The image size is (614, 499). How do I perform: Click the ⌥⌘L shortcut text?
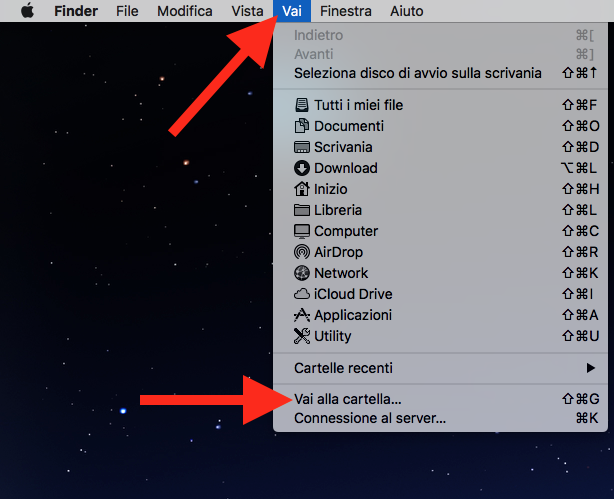[x=579, y=168]
